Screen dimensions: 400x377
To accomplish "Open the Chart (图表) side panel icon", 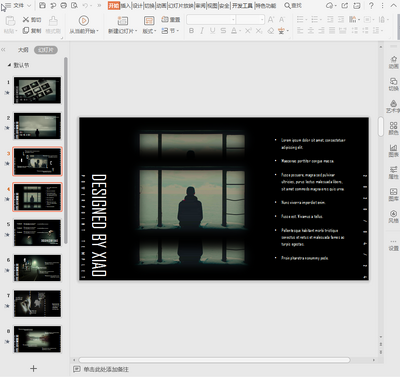I will coord(393,150).
